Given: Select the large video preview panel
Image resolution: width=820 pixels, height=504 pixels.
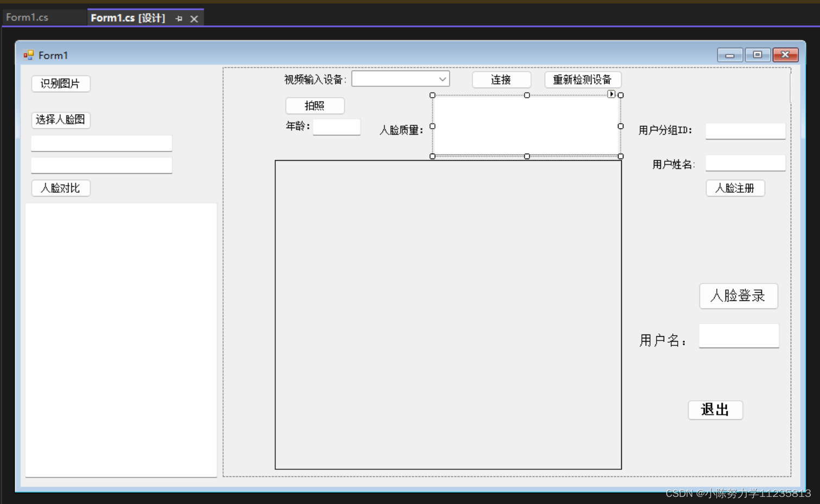Looking at the screenshot, I should (x=448, y=314).
